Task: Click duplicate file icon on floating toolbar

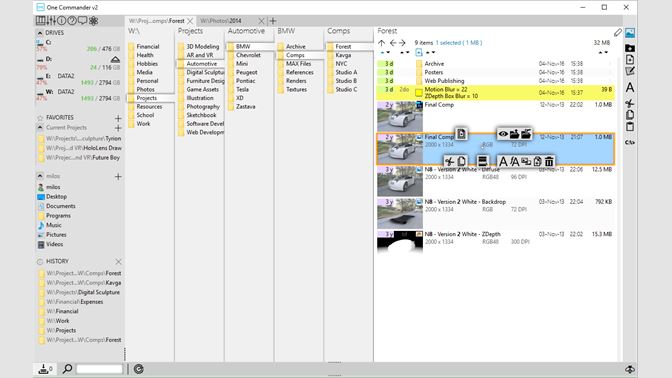Action: coord(537,162)
